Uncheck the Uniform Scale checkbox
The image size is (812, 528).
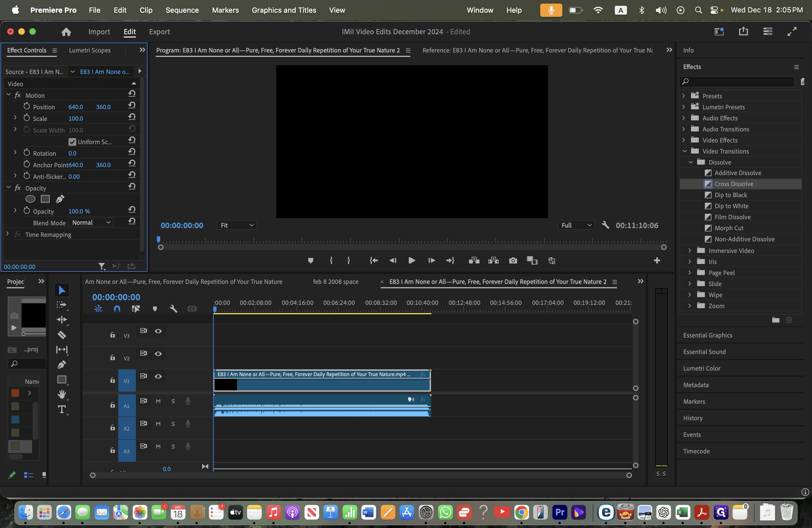coord(72,142)
